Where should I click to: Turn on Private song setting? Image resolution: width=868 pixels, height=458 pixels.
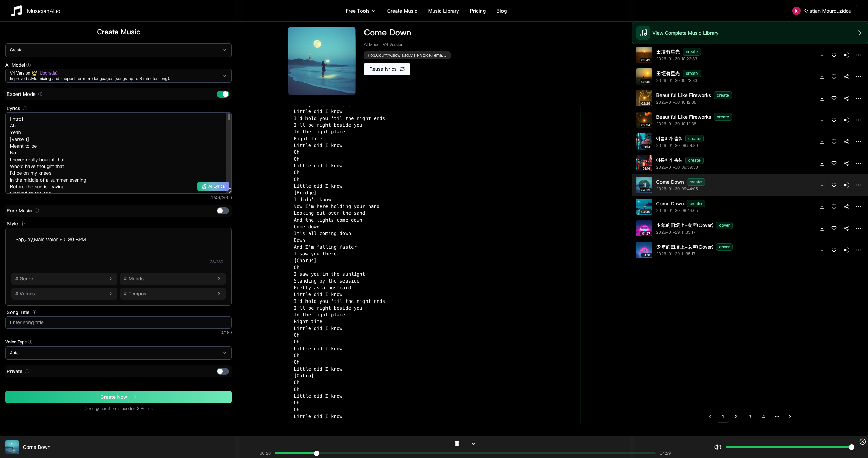click(x=223, y=371)
